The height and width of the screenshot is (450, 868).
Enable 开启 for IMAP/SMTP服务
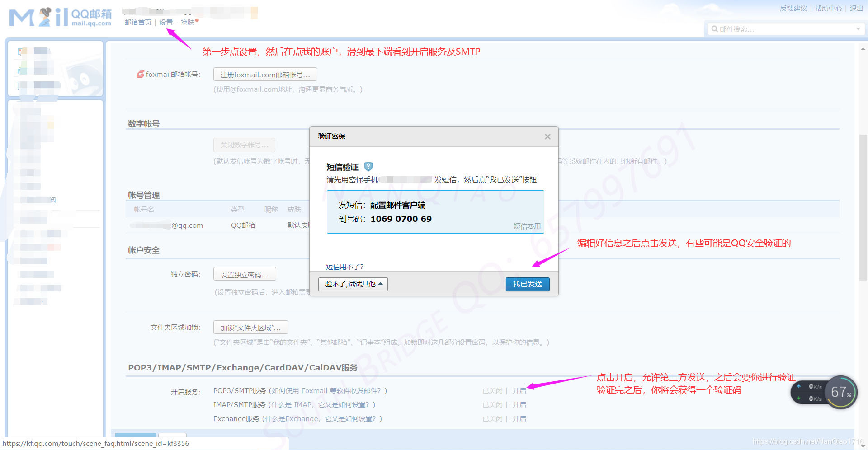519,404
